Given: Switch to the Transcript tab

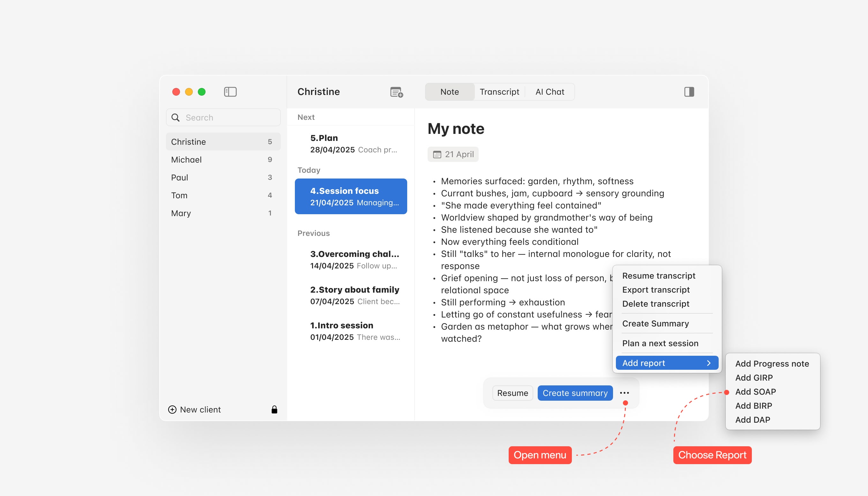Looking at the screenshot, I should pyautogui.click(x=499, y=91).
